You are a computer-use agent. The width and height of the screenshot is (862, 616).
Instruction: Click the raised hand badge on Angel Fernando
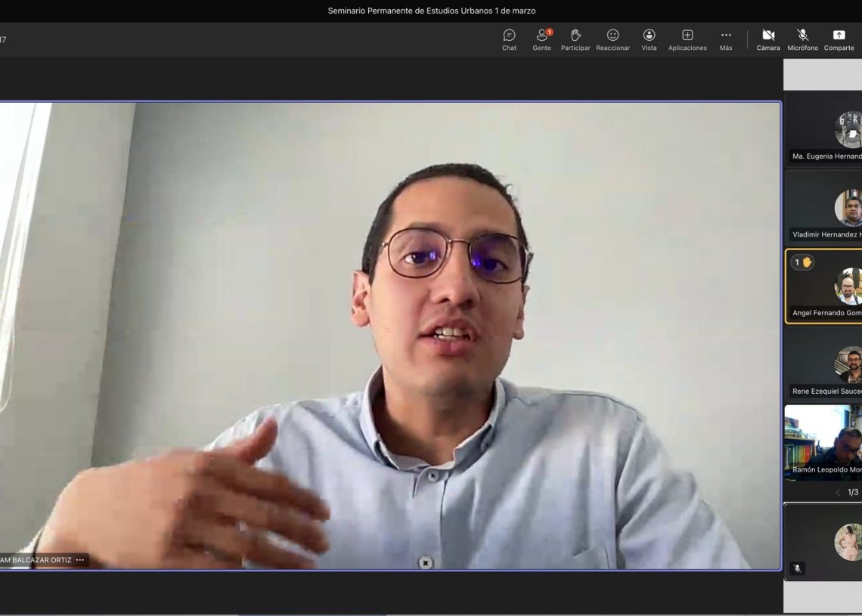pos(802,262)
